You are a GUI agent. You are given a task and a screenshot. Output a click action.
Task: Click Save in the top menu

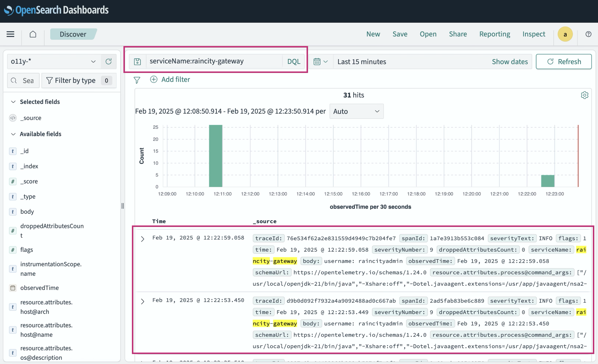point(400,34)
